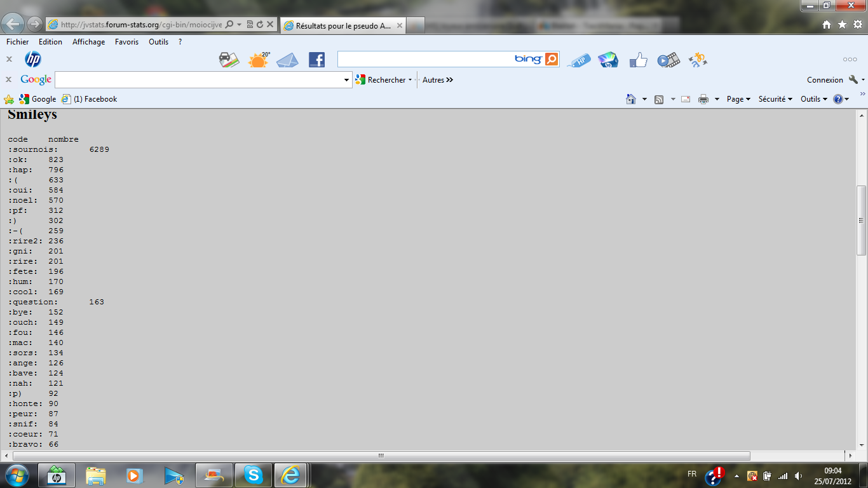Expand the Sécurité dropdown menu

(x=775, y=99)
